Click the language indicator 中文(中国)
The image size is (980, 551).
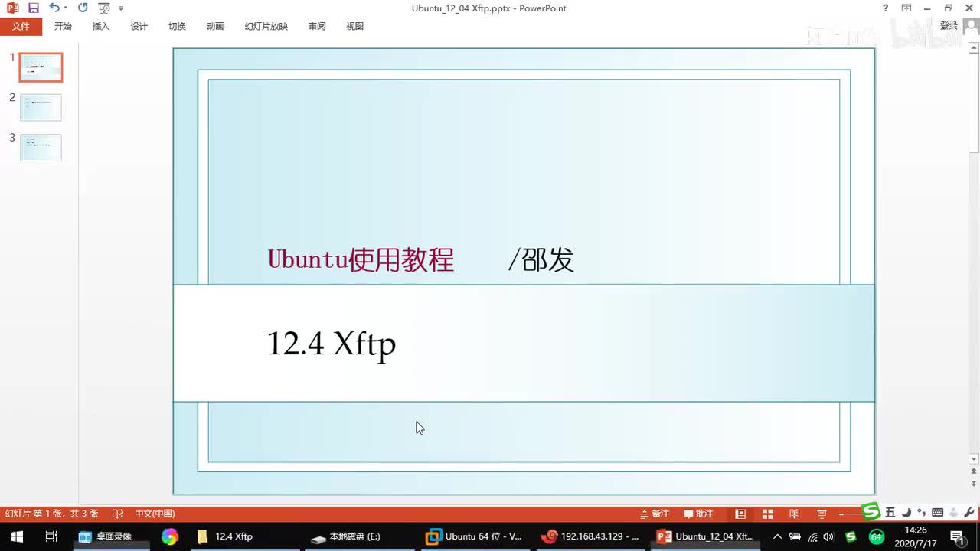click(x=155, y=514)
